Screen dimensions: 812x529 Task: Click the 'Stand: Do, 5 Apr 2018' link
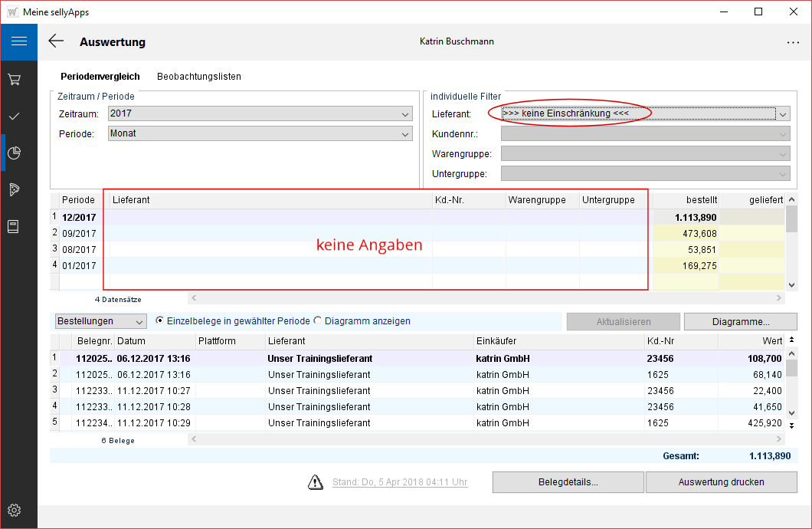click(400, 482)
